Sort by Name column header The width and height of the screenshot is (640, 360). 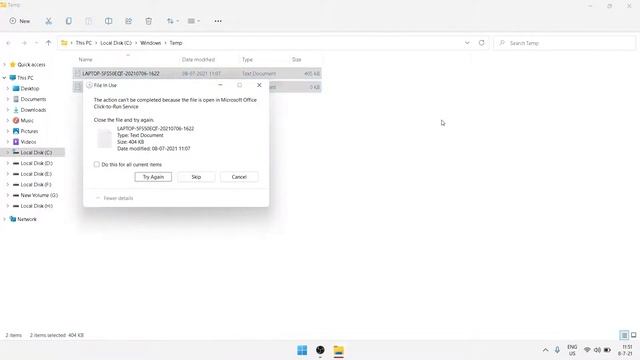click(85, 60)
